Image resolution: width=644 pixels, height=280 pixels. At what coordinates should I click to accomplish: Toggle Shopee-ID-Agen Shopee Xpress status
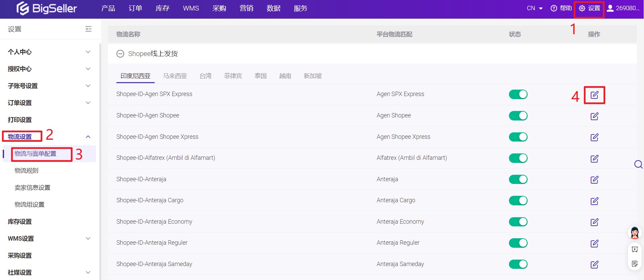pos(518,137)
